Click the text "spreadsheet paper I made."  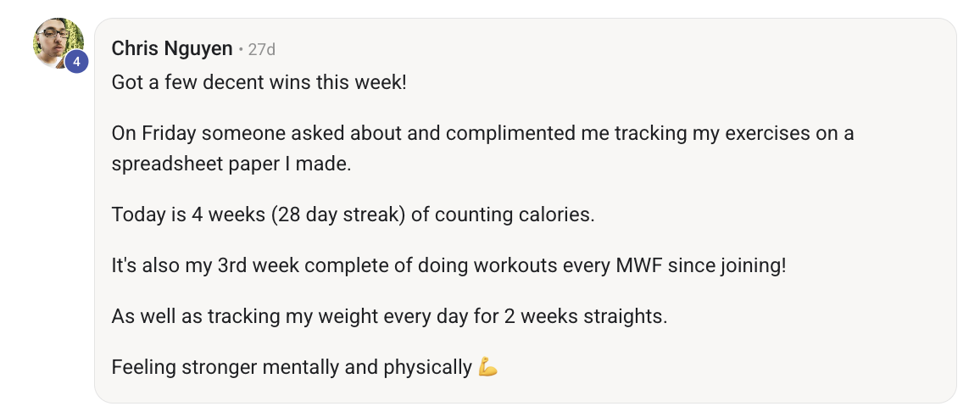(231, 164)
